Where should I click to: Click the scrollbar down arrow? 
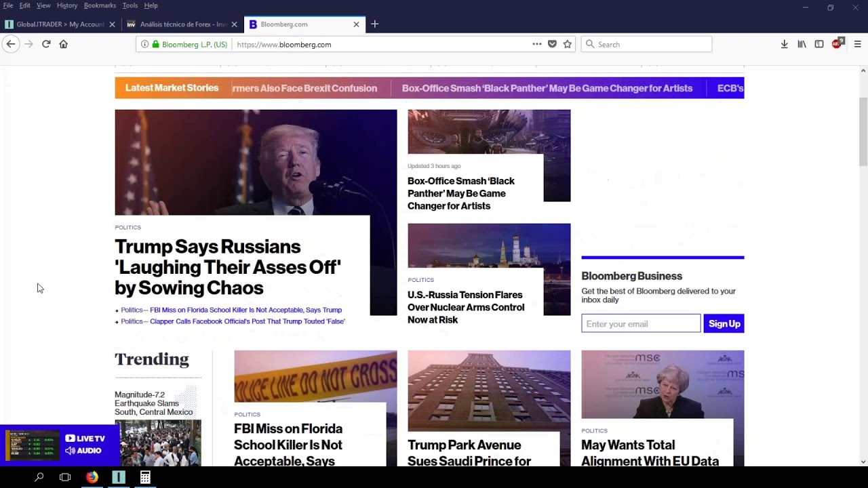pyautogui.click(x=863, y=462)
